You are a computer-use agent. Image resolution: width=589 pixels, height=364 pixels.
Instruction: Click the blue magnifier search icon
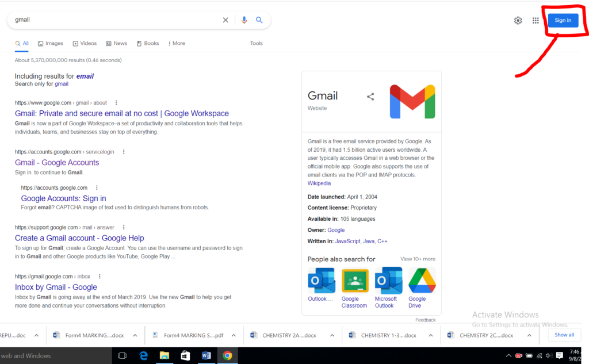tap(259, 20)
